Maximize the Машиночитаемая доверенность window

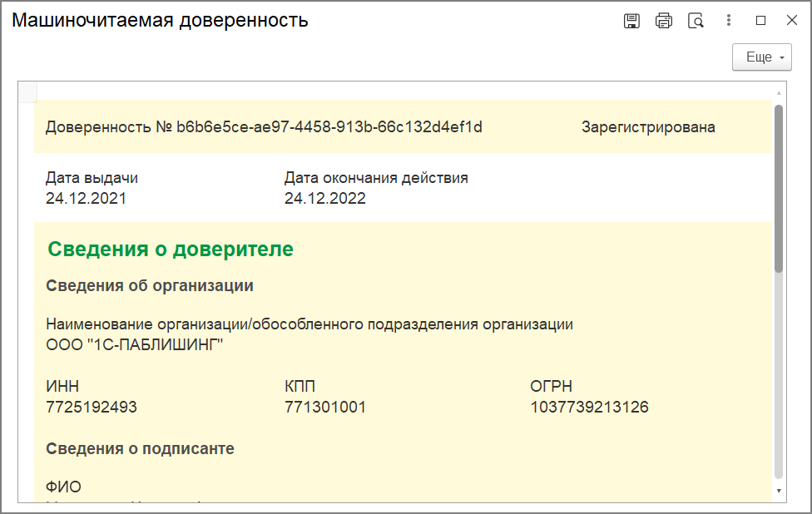[x=760, y=21]
